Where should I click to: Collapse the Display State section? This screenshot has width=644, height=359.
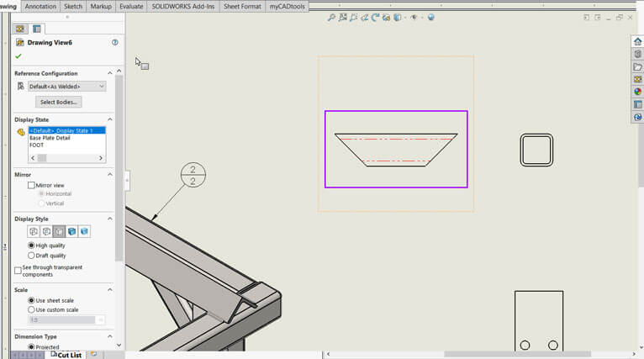click(109, 119)
